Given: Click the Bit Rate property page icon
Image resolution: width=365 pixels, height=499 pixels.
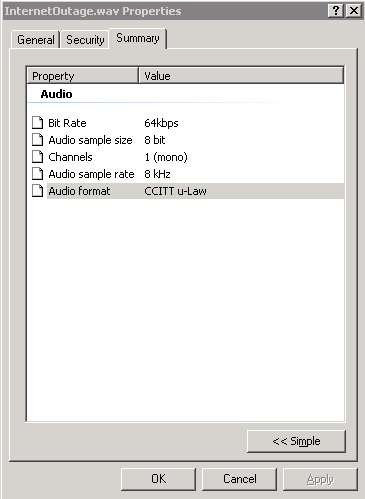Looking at the screenshot, I should 37,123.
